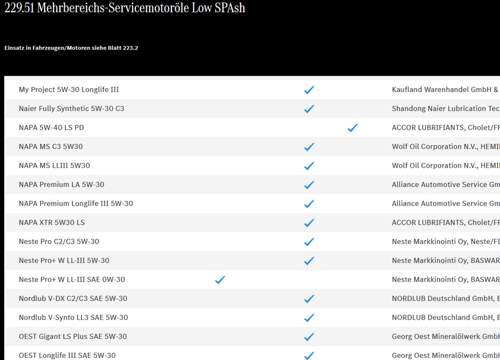Click checkmark in Neste Pro+ W LL-III 5W-30 row
Image resolution: width=500 pixels, height=360 pixels.
coord(309,261)
